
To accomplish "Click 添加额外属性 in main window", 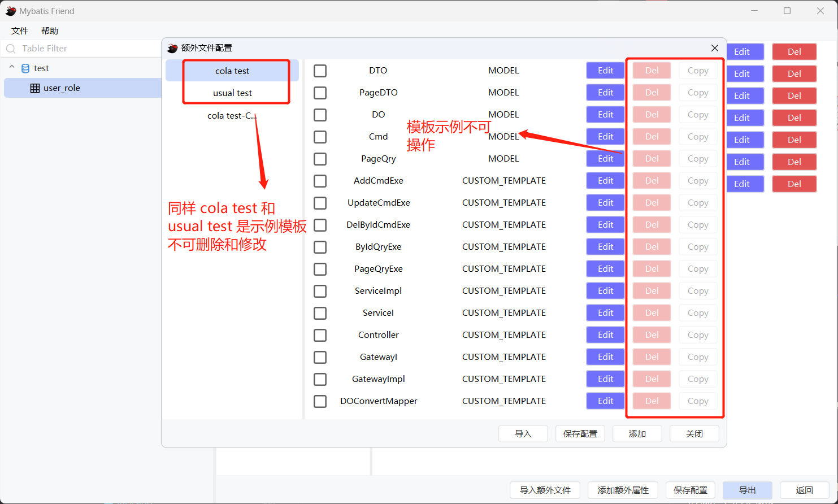I will pos(623,490).
